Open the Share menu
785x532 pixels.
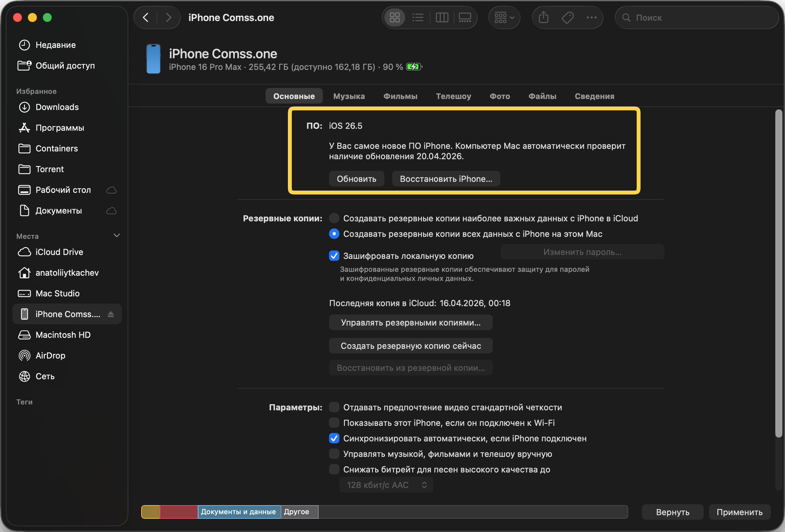(543, 17)
